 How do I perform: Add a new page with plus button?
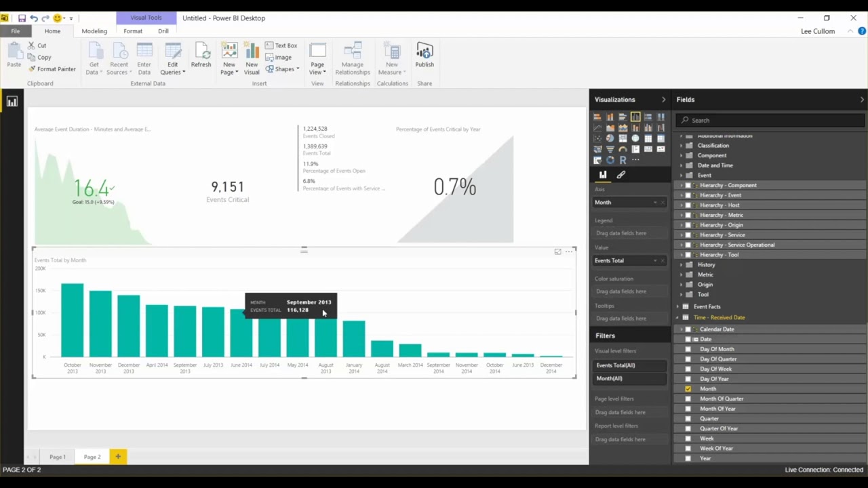(x=117, y=457)
